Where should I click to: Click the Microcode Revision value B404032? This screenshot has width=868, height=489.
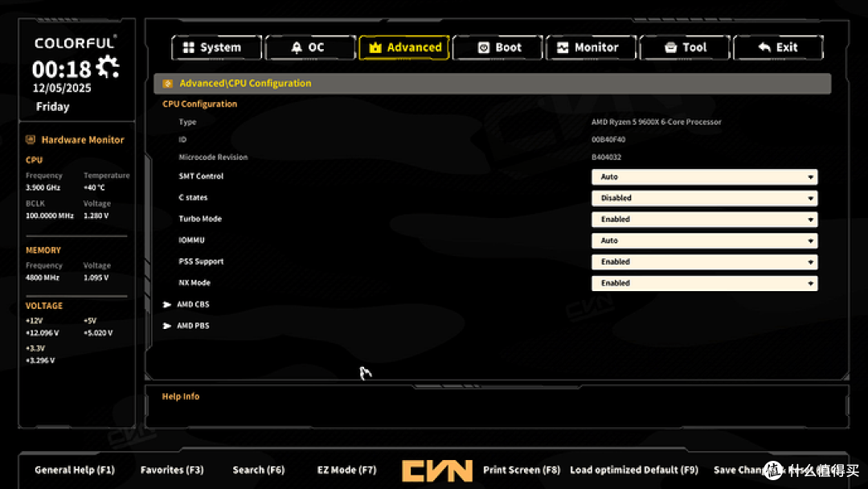pyautogui.click(x=606, y=158)
